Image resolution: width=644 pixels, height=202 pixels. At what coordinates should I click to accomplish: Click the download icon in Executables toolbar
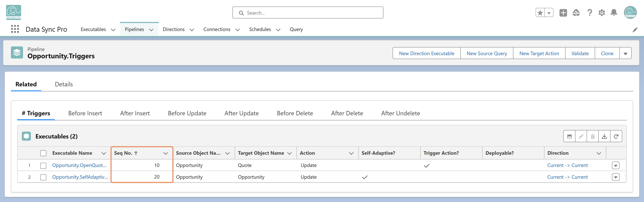[604, 136]
